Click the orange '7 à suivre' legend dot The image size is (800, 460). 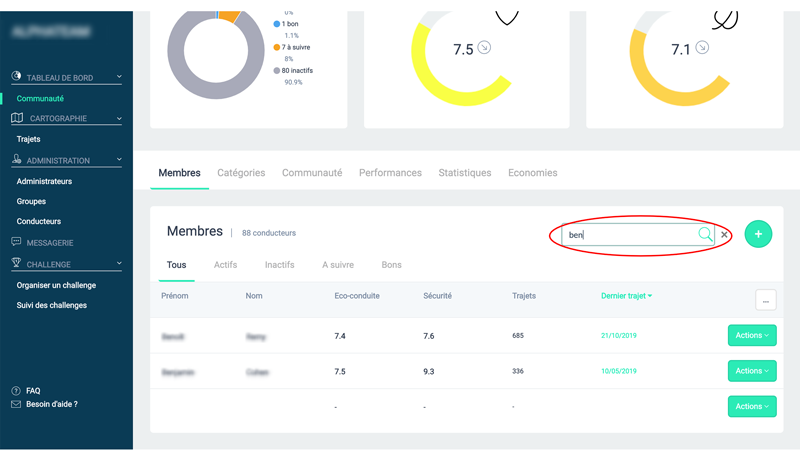point(277,47)
